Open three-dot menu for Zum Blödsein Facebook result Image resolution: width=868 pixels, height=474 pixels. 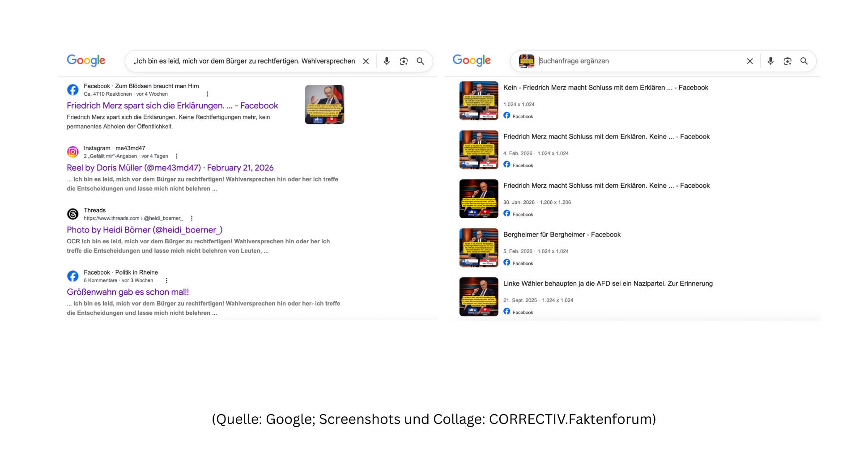pyautogui.click(x=207, y=94)
